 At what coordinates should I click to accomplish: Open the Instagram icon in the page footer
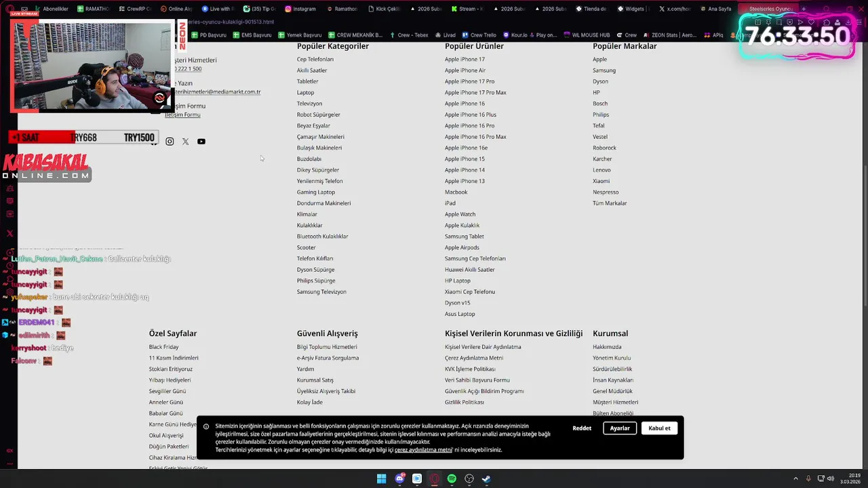pos(170,142)
